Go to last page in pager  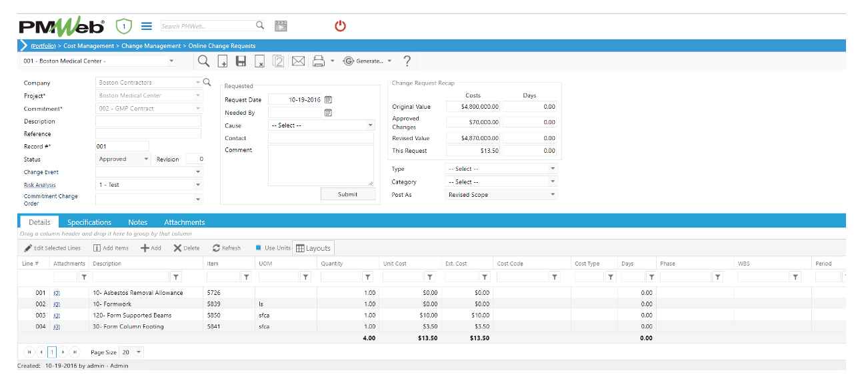pyautogui.click(x=75, y=352)
